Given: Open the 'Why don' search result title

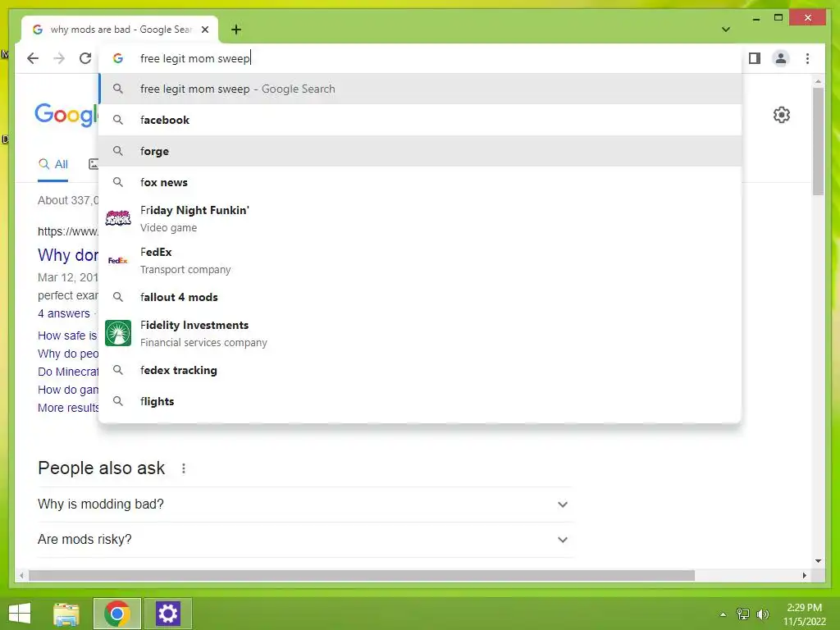Looking at the screenshot, I should [68, 255].
